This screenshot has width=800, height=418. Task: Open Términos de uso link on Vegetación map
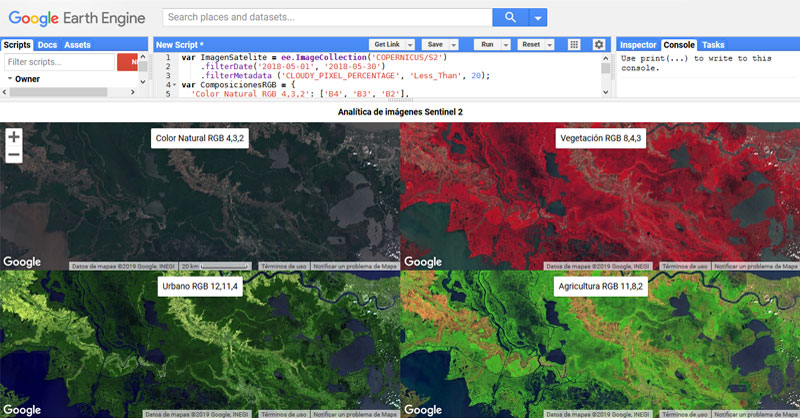[x=684, y=266]
